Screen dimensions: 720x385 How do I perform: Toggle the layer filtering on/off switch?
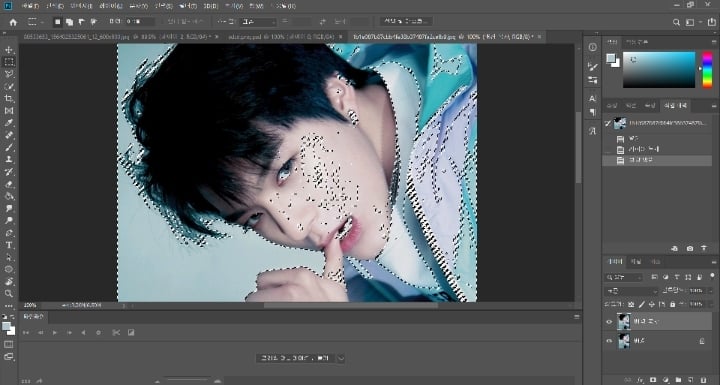pyautogui.click(x=712, y=276)
